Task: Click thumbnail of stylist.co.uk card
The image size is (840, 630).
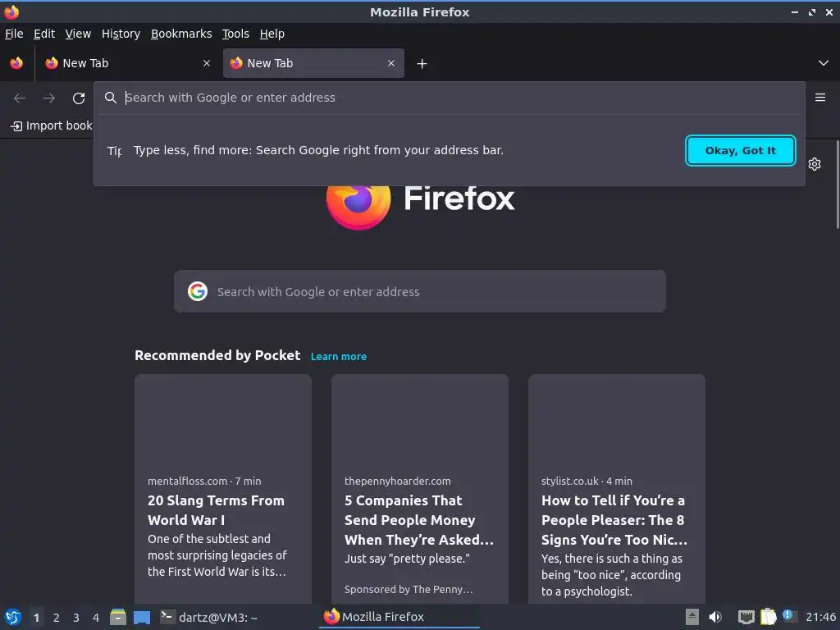Action: tap(617, 420)
